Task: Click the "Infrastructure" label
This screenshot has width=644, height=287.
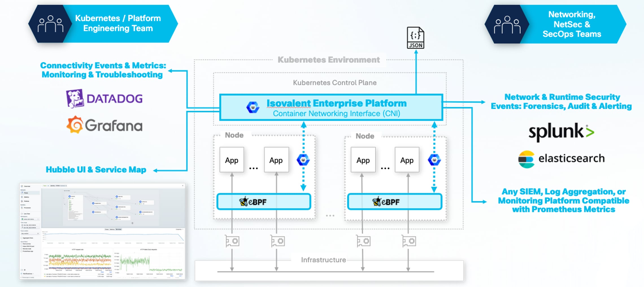Action: pyautogui.click(x=323, y=260)
